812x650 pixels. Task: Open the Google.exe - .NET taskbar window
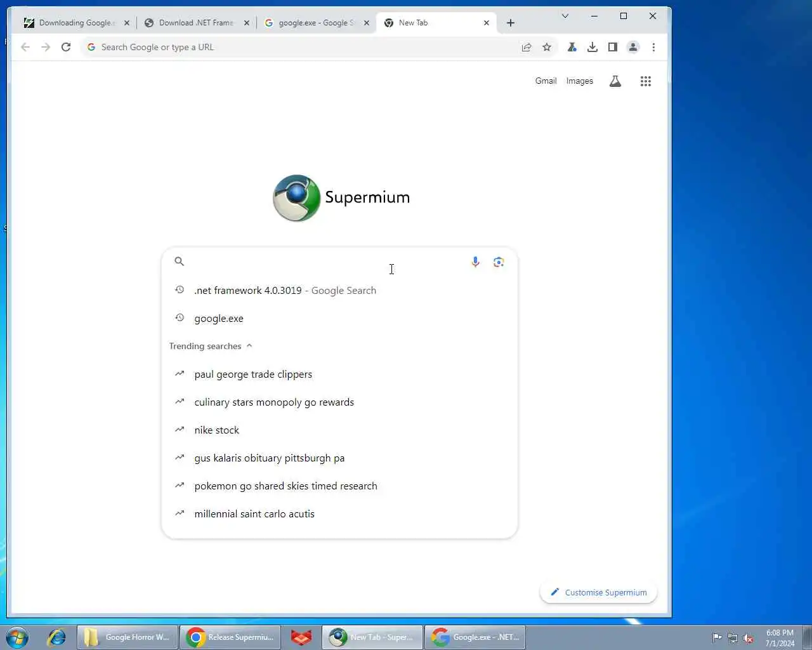click(475, 637)
